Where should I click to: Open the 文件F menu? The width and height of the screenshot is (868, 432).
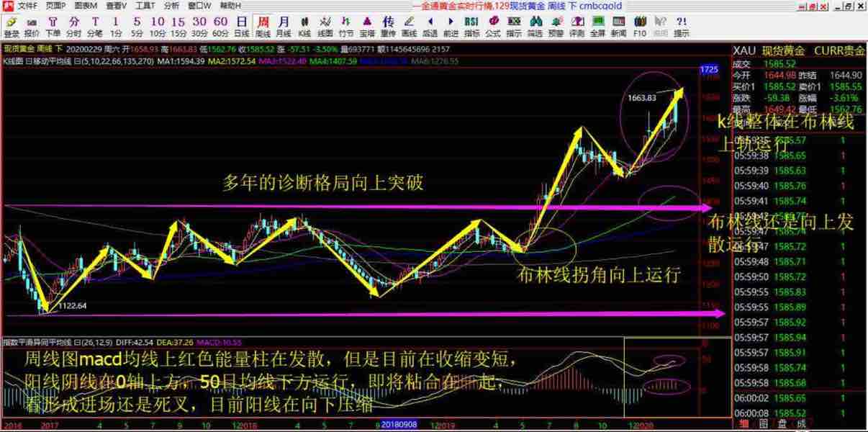coord(27,5)
